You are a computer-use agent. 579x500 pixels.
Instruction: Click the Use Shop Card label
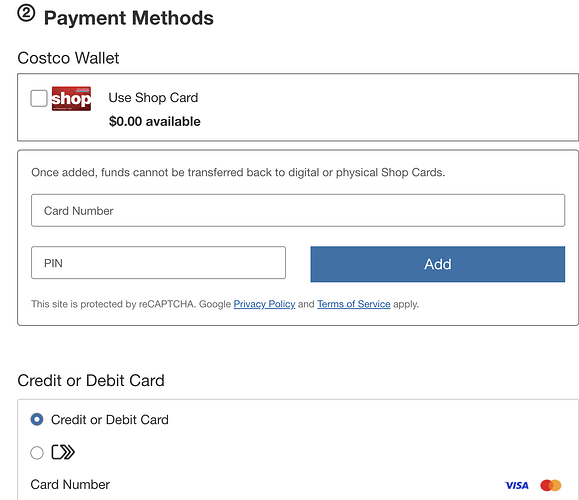(153, 97)
